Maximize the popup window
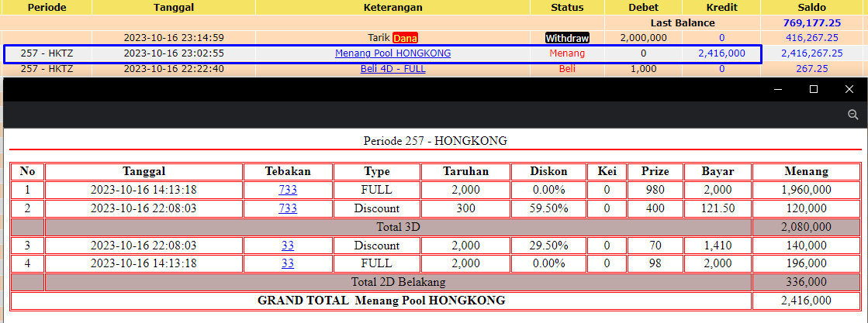 pos(813,89)
